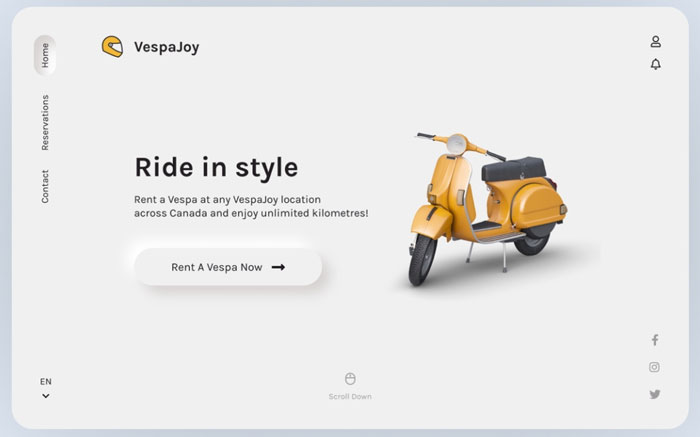Image resolution: width=700 pixels, height=437 pixels.
Task: Click the scooter's black seat
Action: point(513,169)
